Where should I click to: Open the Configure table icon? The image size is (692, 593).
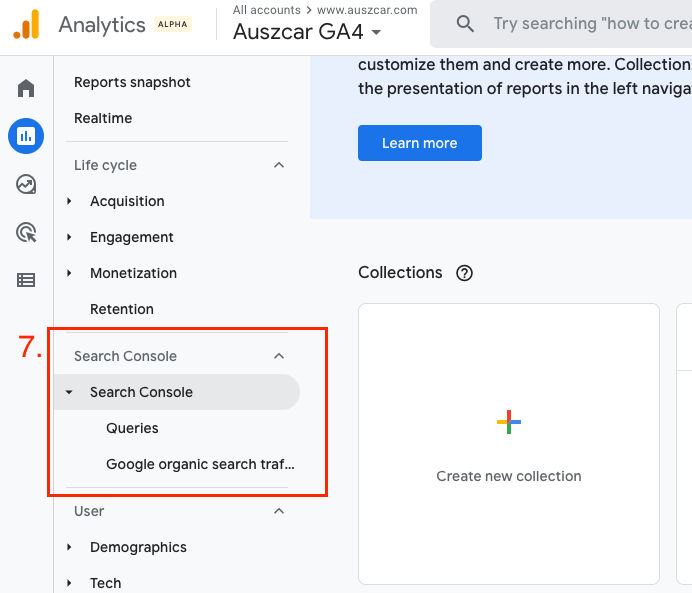pos(26,280)
